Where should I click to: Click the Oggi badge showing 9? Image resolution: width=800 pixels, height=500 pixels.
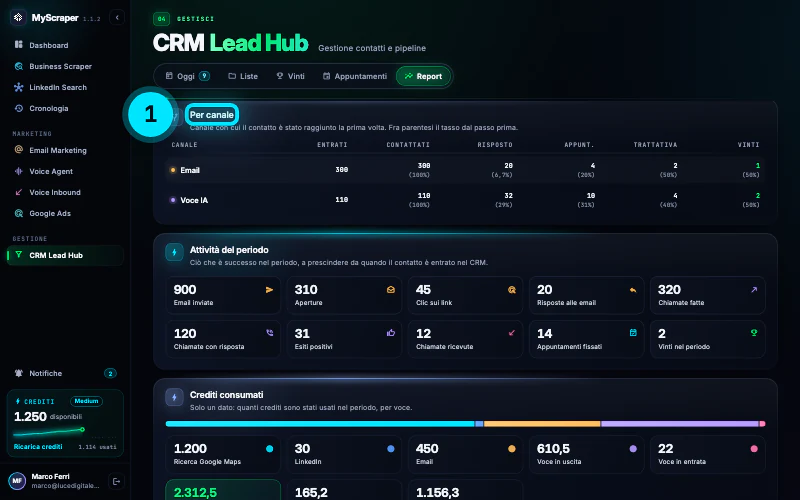(x=205, y=76)
